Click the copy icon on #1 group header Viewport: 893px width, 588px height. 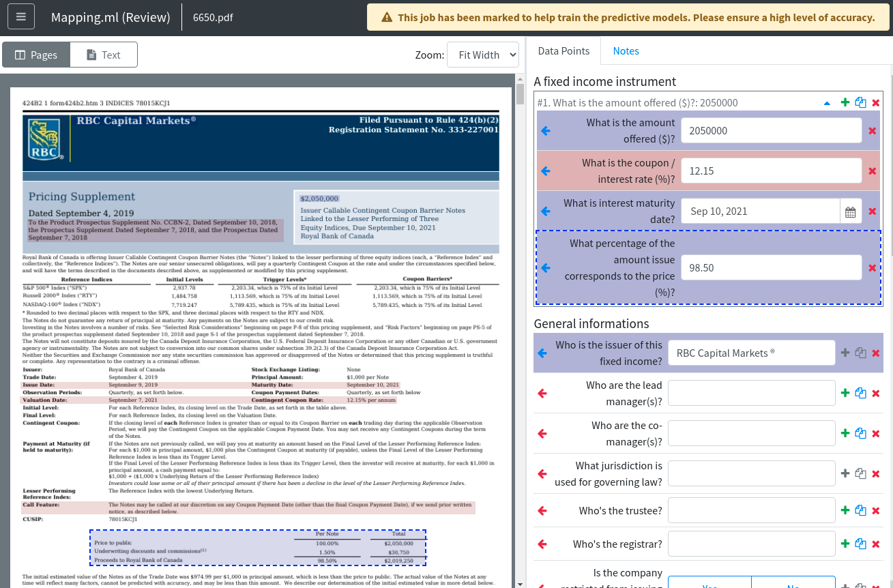coord(861,102)
